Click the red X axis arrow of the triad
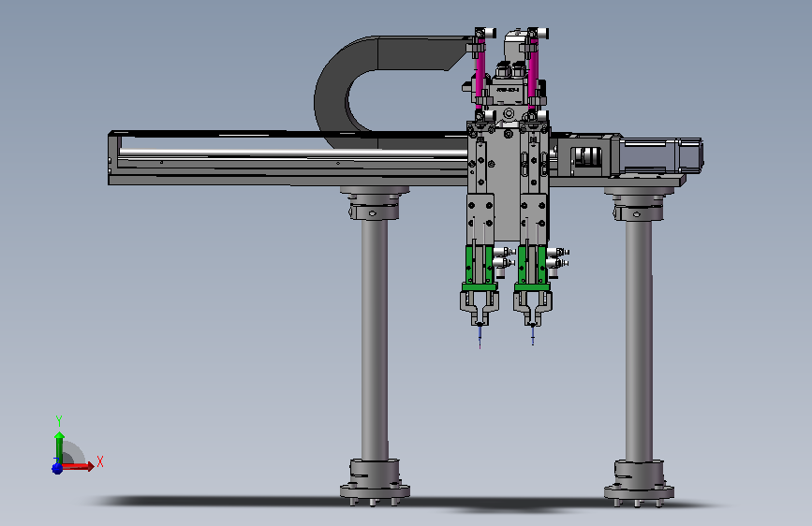The image size is (812, 526). pyautogui.click(x=79, y=466)
